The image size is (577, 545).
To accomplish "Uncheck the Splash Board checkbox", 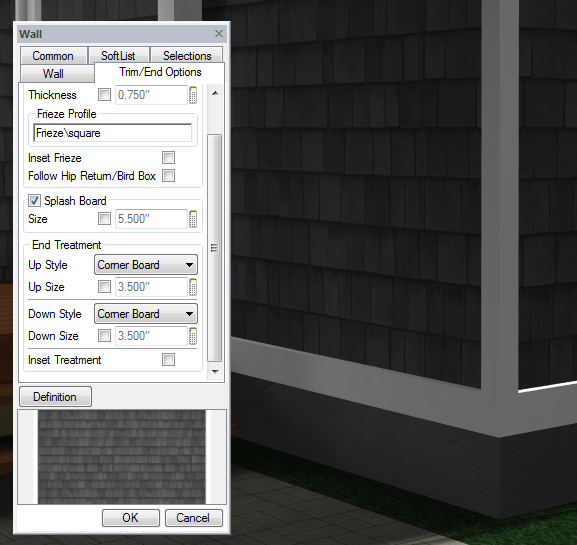I will click(x=35, y=201).
